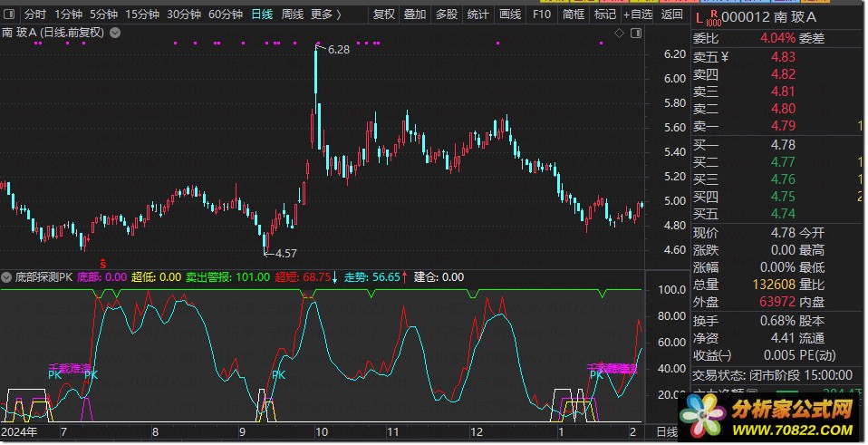Click 外盘 63972 value
This screenshot has height=445, width=868.
tap(777, 302)
